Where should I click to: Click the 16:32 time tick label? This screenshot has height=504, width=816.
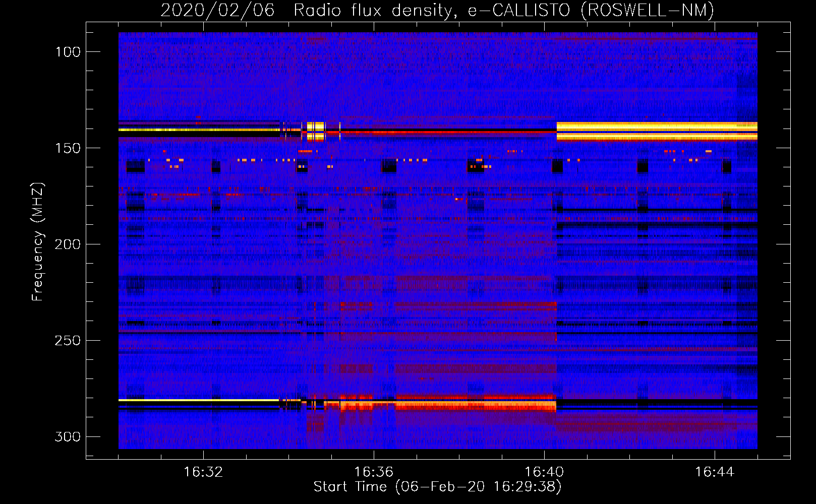[x=203, y=472]
